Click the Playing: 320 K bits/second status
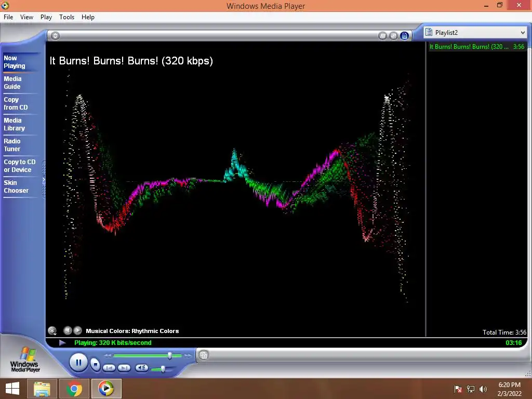532x399 pixels. pos(113,343)
